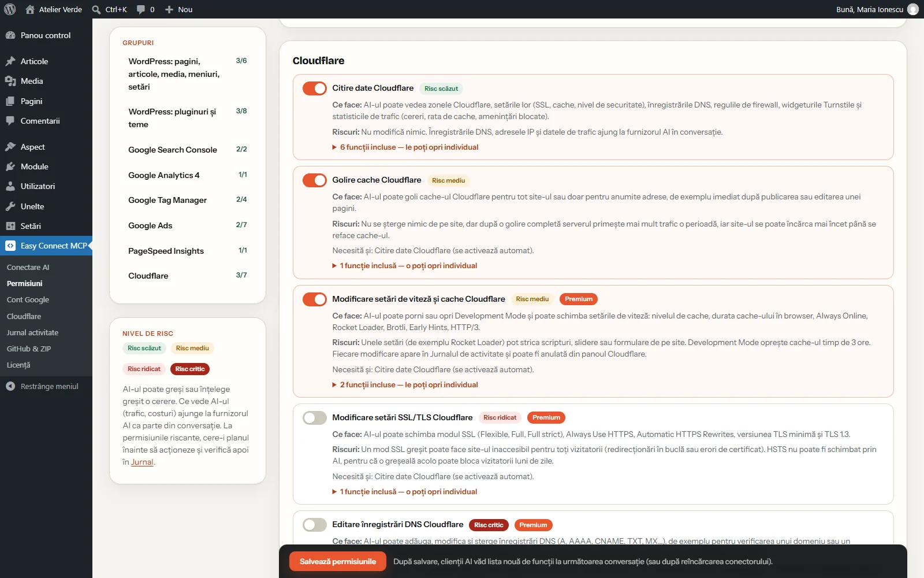Jump to Google Analytics 4 group
924x578 pixels.
[x=188, y=175]
